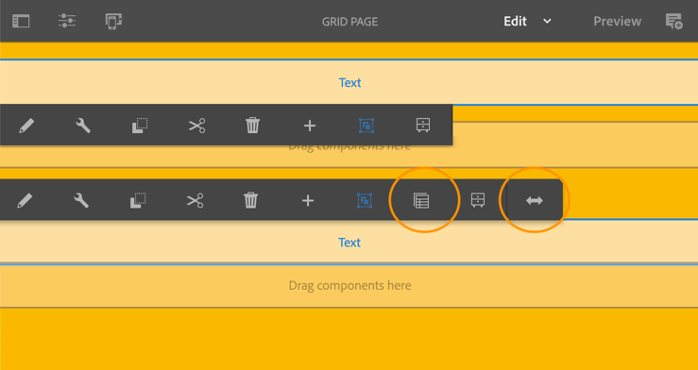
Task: Open the annotations icon beside Preview
Action: tap(674, 21)
